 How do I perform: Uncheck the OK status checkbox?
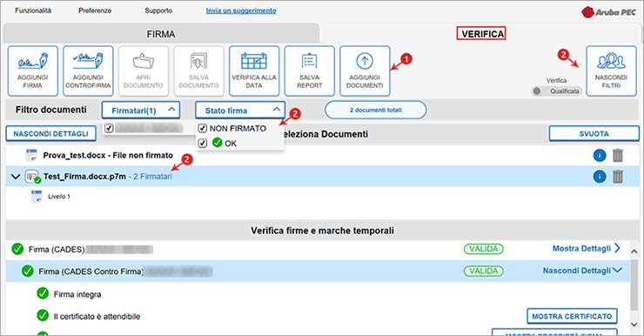(x=203, y=144)
